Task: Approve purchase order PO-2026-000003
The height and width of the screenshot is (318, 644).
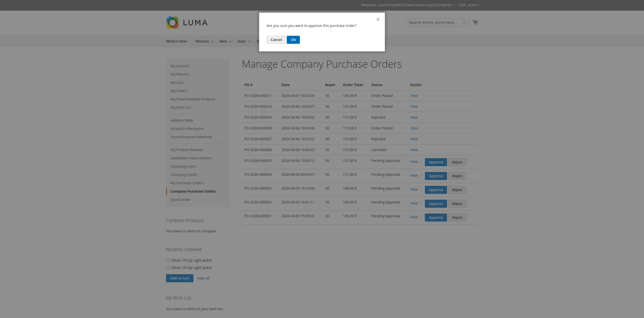Action: [436, 190]
